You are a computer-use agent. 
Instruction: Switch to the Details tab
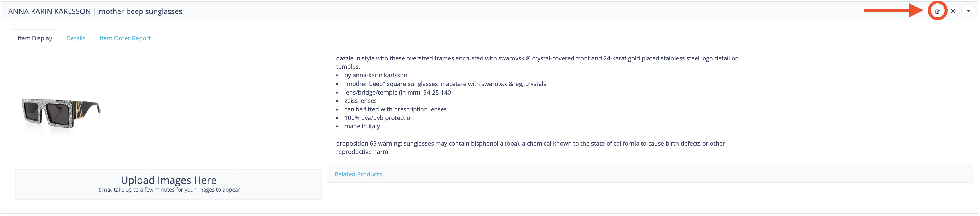(76, 38)
